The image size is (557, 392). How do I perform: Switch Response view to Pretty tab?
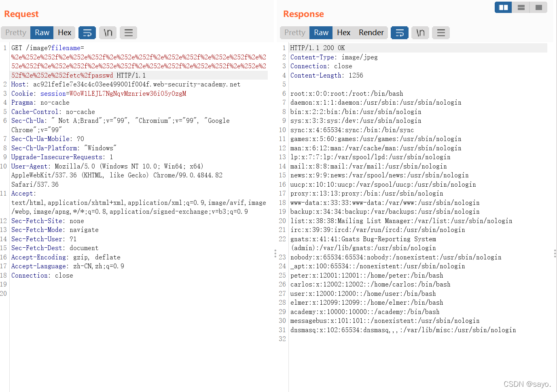pyautogui.click(x=294, y=33)
